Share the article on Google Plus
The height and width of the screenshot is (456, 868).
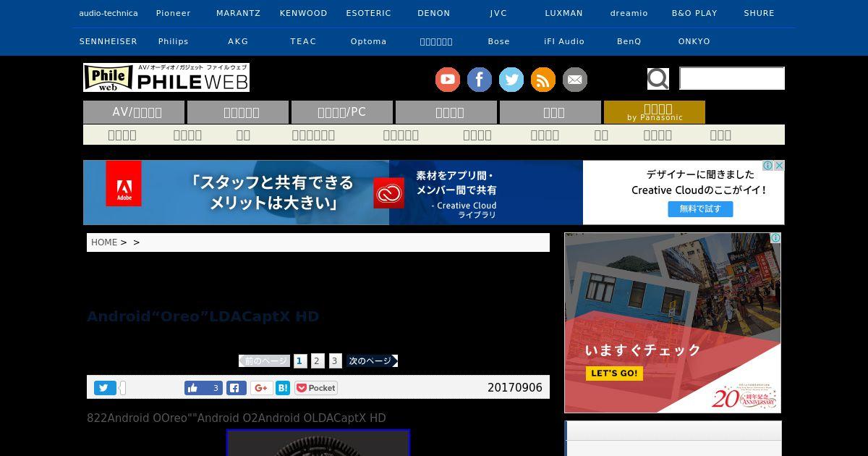pyautogui.click(x=262, y=388)
